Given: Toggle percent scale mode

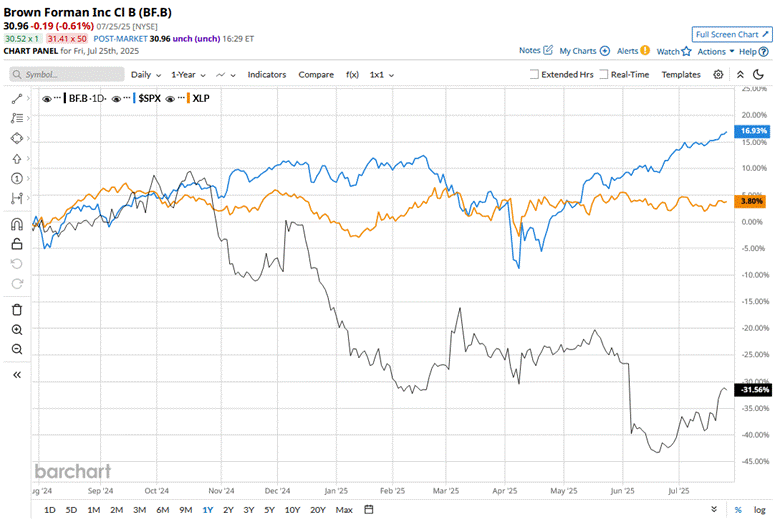Looking at the screenshot, I should [738, 510].
